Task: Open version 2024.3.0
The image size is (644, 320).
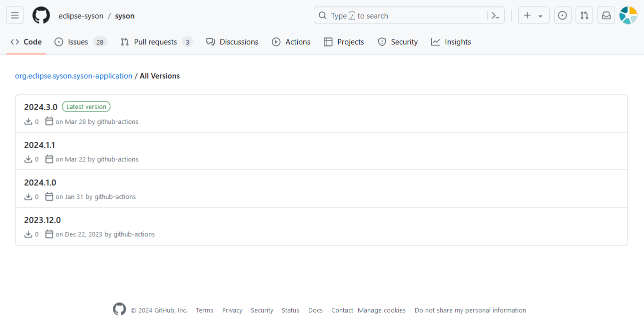Action: tap(40, 107)
